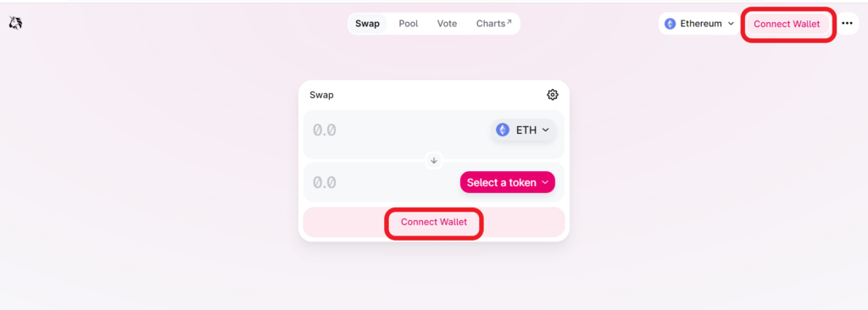Viewport: 868px width, 310px height.
Task: Click the Charts external link arrow
Action: 509,21
